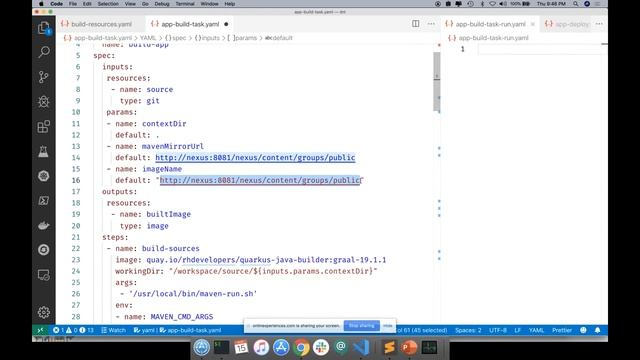Change UTF-8 encoding in status bar
The image size is (640, 360).
[498, 330]
